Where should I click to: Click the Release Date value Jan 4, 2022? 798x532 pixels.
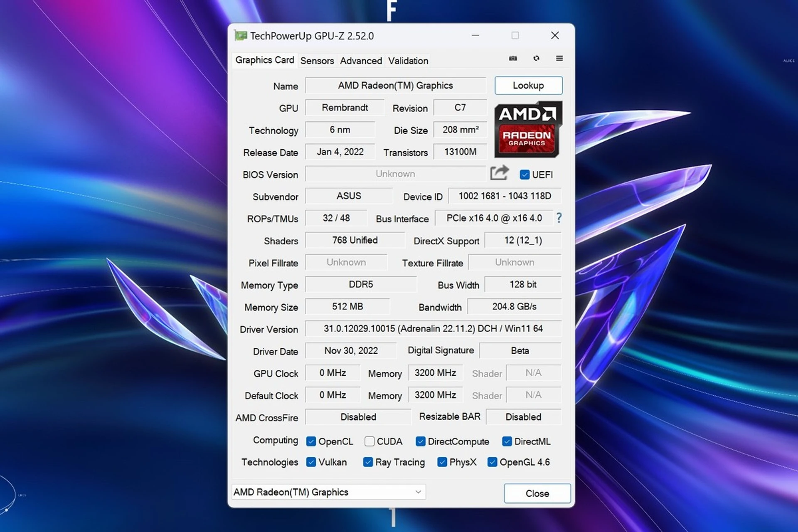340,152
